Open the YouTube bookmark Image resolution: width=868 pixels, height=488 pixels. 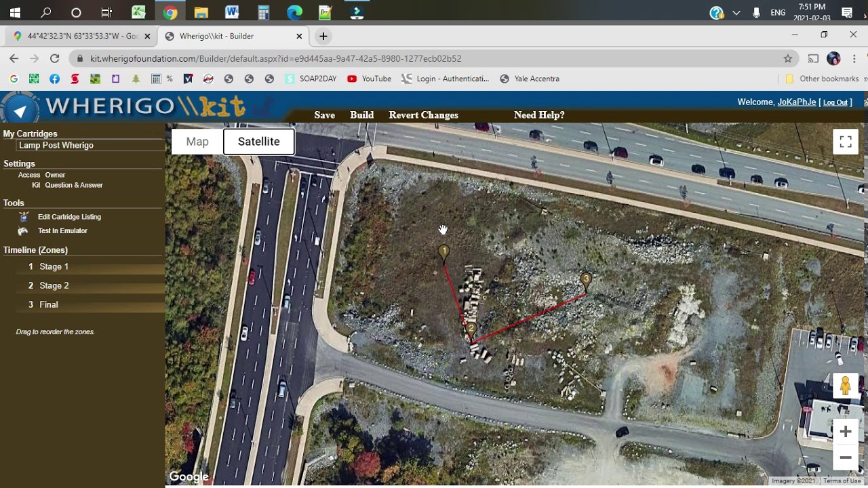pos(369,79)
